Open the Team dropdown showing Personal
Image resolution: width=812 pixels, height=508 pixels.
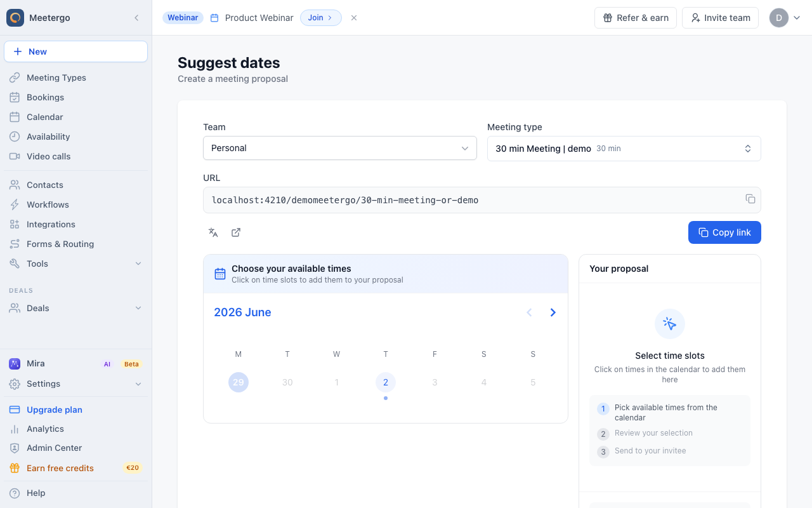(340, 148)
